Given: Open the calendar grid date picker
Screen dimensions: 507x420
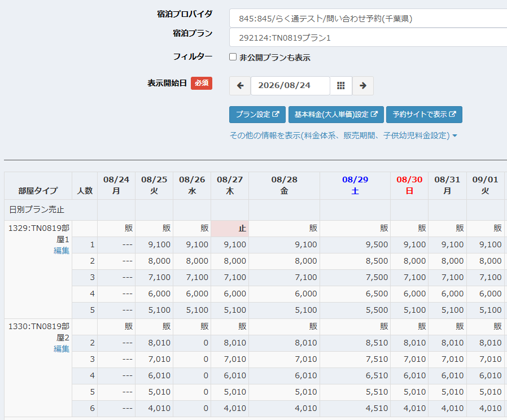Looking at the screenshot, I should 341,86.
